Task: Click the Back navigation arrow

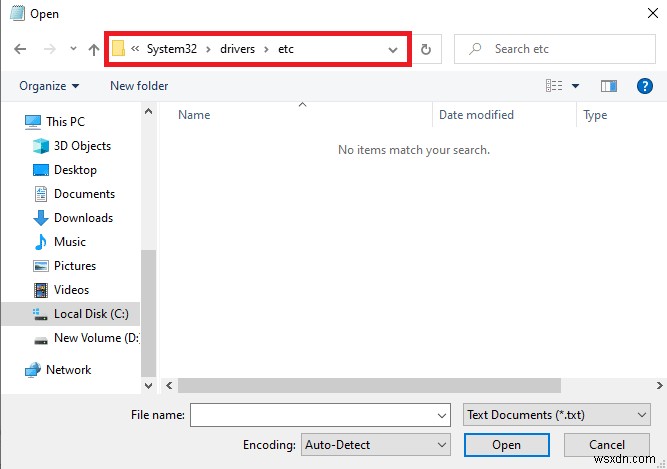Action: [x=21, y=49]
